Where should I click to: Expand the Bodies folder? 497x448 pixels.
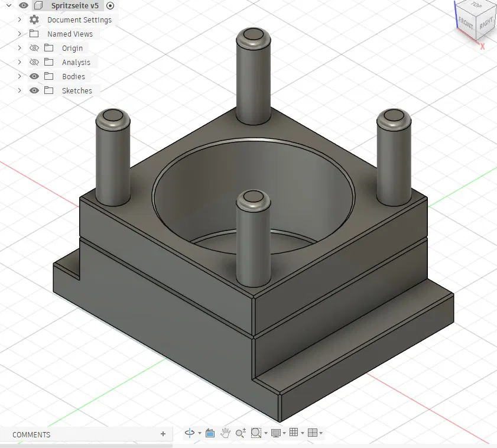tap(20, 76)
